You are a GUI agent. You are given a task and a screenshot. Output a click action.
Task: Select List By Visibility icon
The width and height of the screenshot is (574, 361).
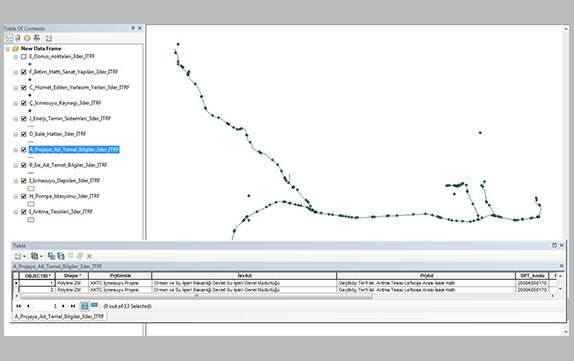point(27,38)
